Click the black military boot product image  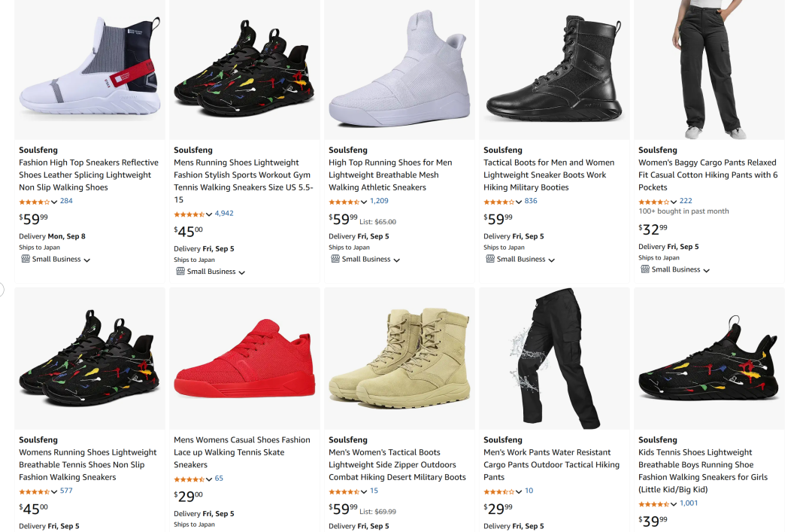coord(554,70)
